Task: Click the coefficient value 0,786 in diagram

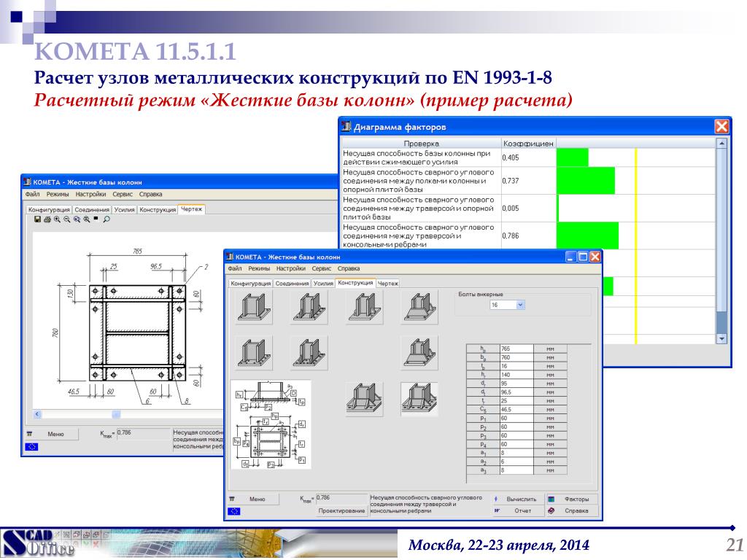Action: click(510, 236)
